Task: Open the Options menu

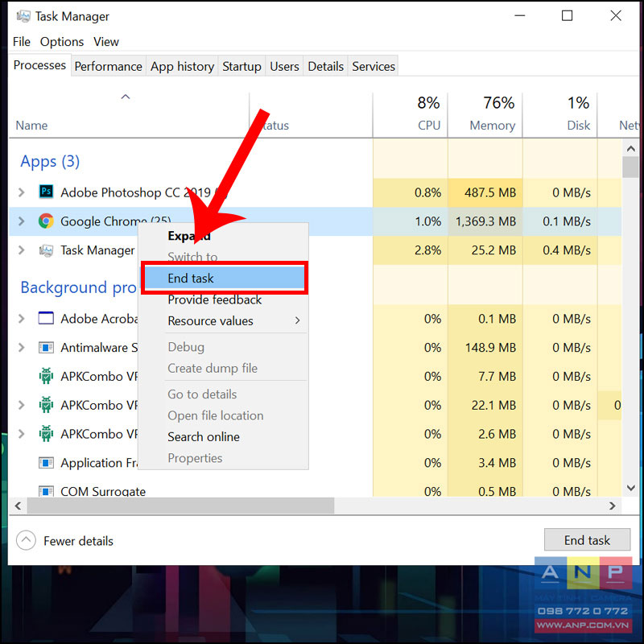Action: click(x=62, y=42)
